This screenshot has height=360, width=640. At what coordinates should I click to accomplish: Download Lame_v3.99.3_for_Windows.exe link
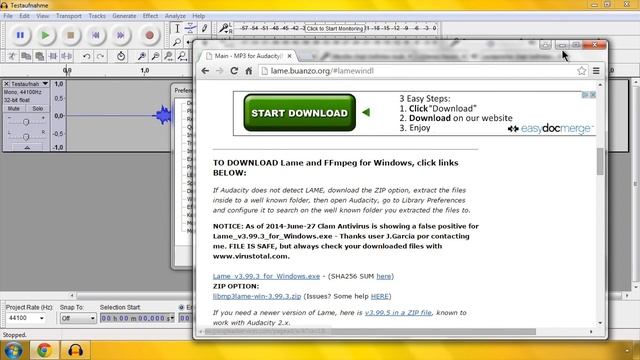click(266, 276)
